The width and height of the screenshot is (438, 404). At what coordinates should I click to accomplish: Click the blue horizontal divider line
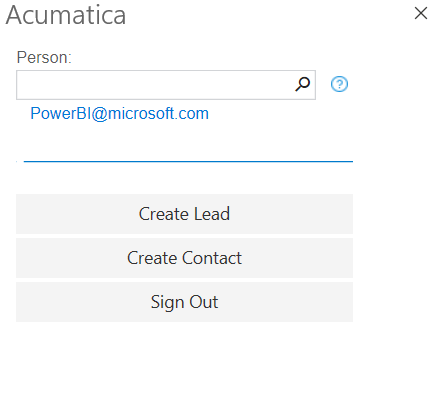point(188,161)
